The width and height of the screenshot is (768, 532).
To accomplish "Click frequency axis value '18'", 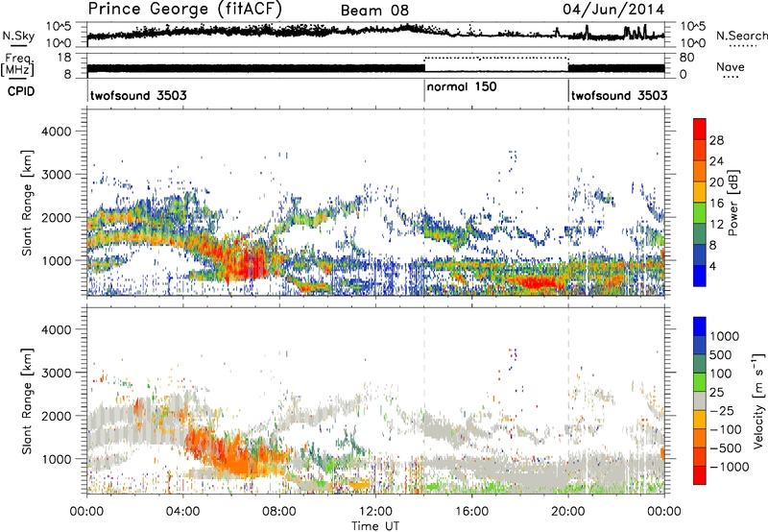I will 64,58.
